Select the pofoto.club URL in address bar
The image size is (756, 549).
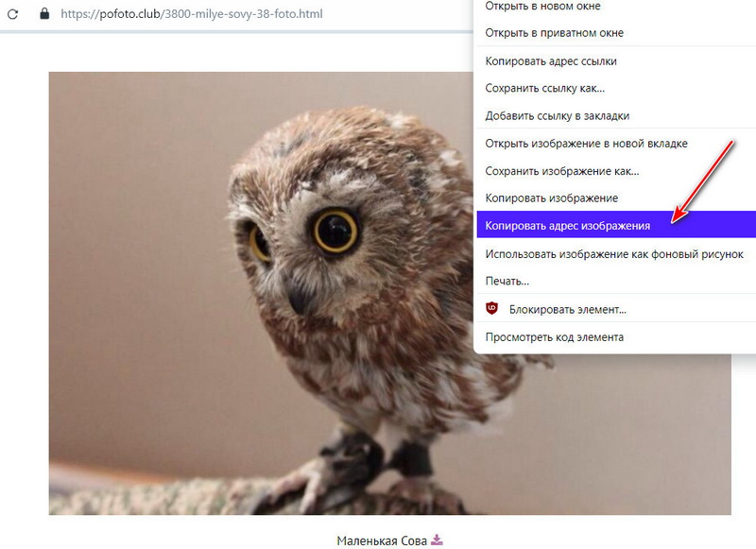[x=192, y=14]
